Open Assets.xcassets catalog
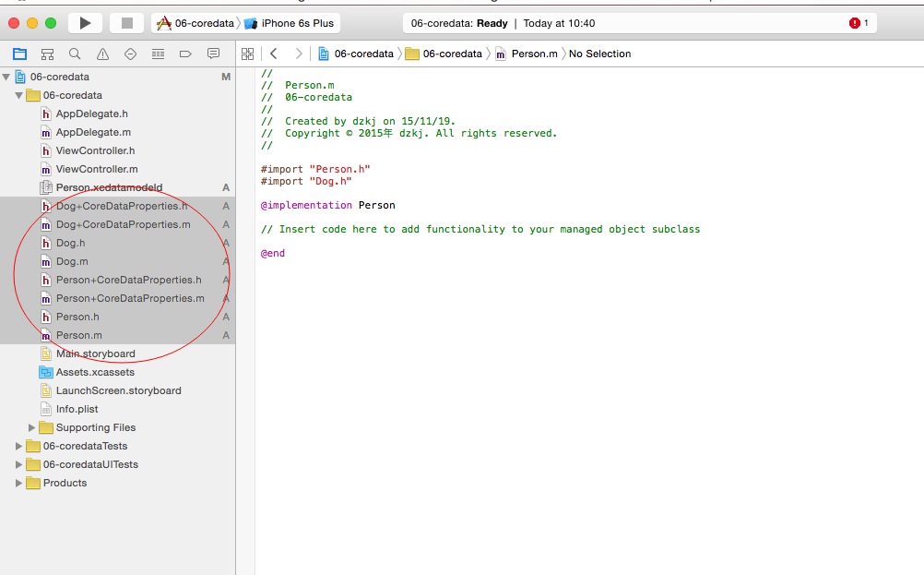 point(95,372)
